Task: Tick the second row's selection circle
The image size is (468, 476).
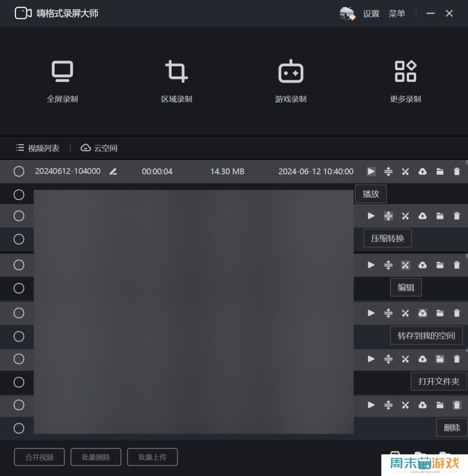Action: point(19,195)
